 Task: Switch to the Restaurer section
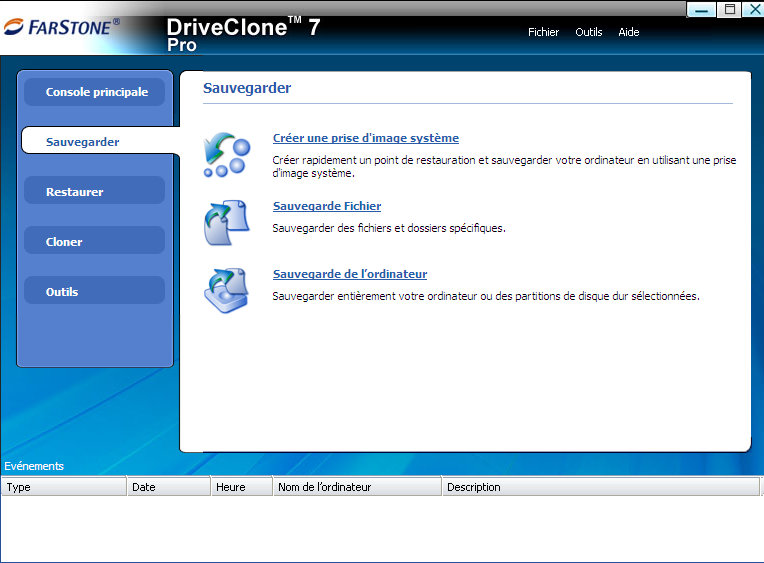[x=95, y=192]
